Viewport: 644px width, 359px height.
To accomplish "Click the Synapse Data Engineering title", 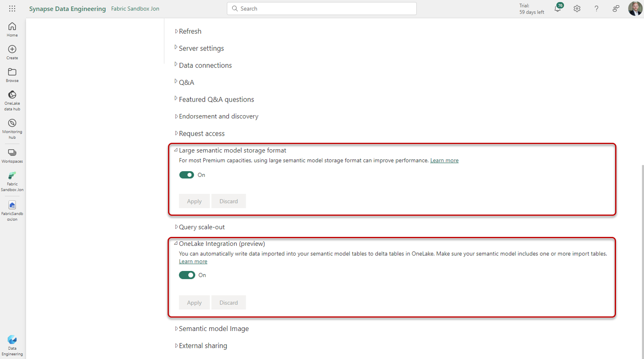I will [67, 8].
